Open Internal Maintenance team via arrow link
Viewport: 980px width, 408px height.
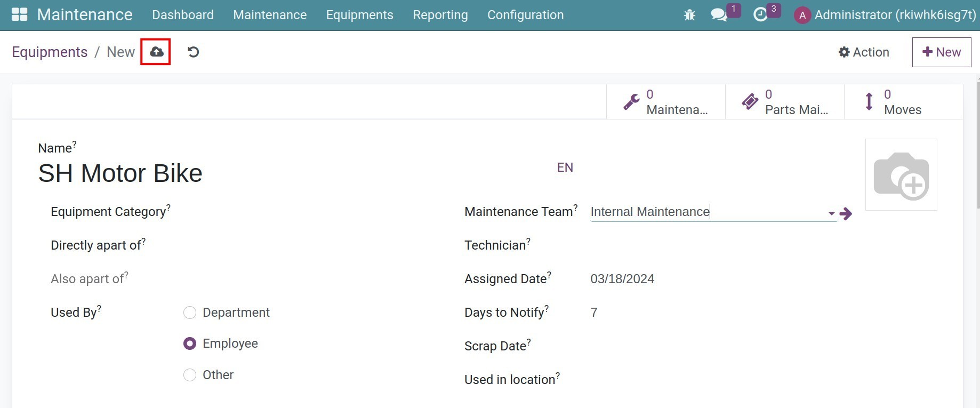846,214
